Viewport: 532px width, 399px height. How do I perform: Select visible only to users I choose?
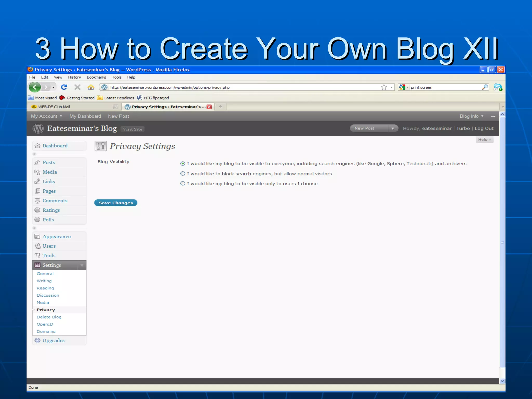click(x=183, y=183)
